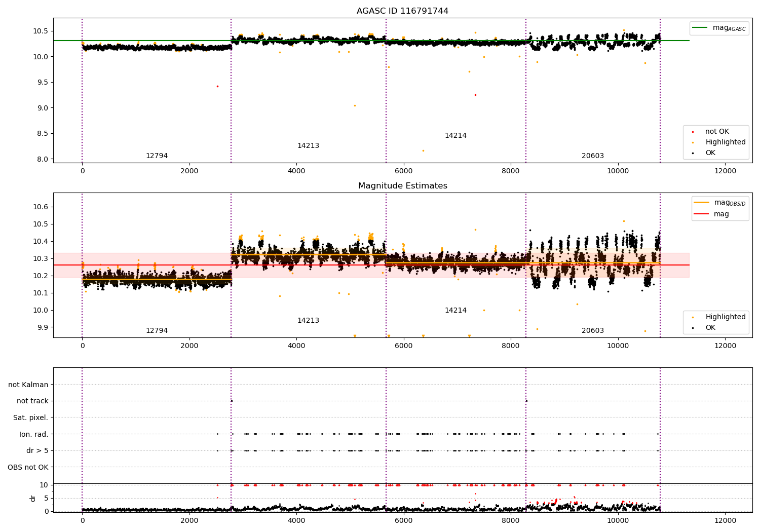Click the 'dr > 5' axis label
This screenshot has height=532, width=760.
click(x=37, y=451)
